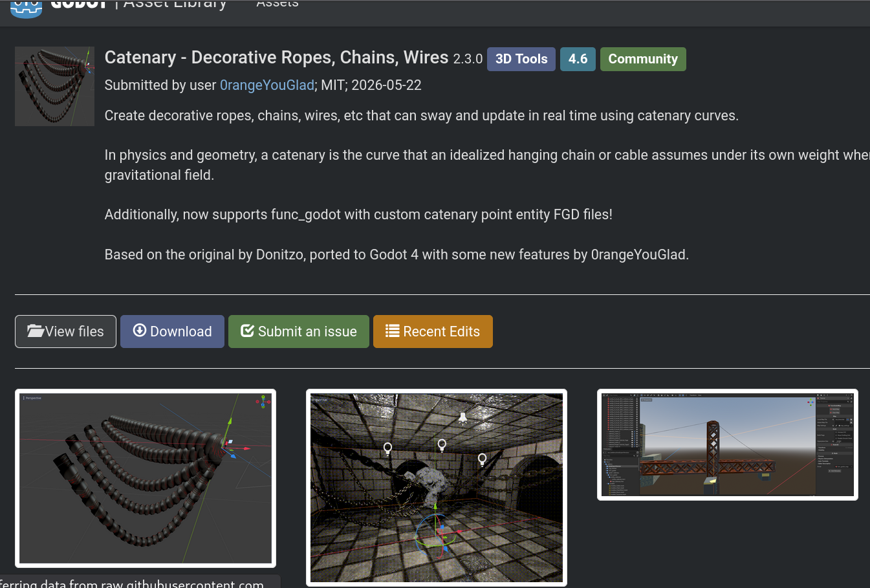Open the coiled rope preview screenshot
The width and height of the screenshot is (870, 588).
pos(146,479)
